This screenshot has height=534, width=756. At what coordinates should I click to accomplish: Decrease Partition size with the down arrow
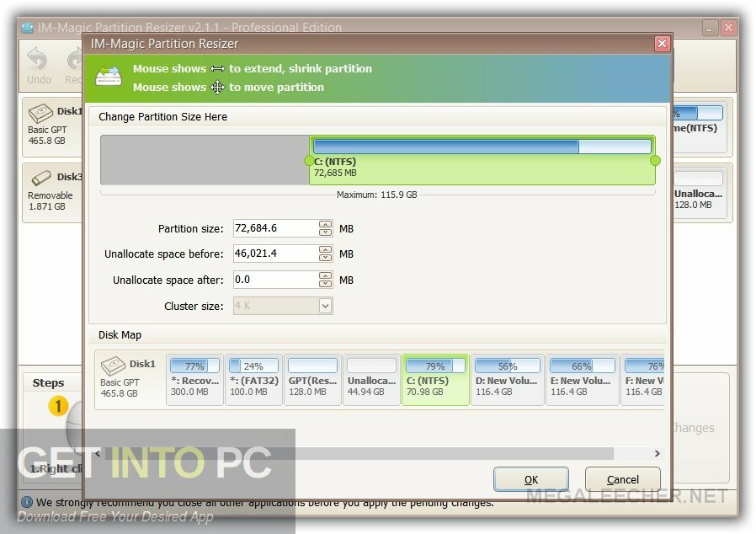pos(326,232)
